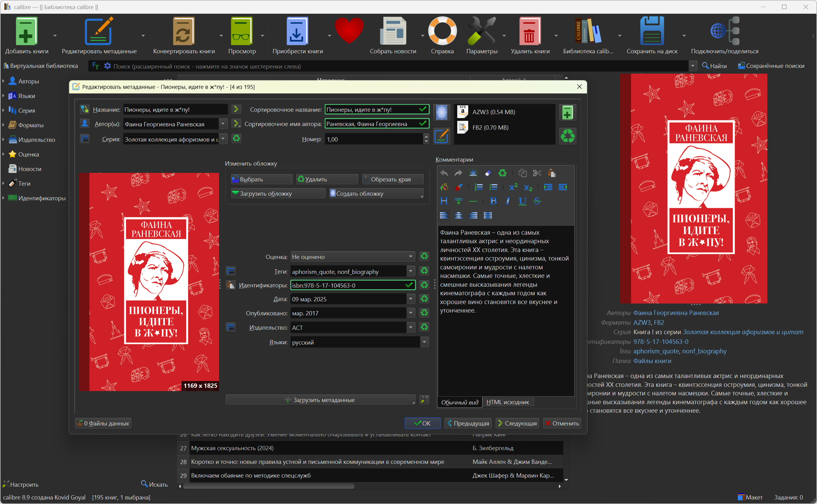Click set cover from format icon
This screenshot has height=504, width=817.
coord(441,113)
